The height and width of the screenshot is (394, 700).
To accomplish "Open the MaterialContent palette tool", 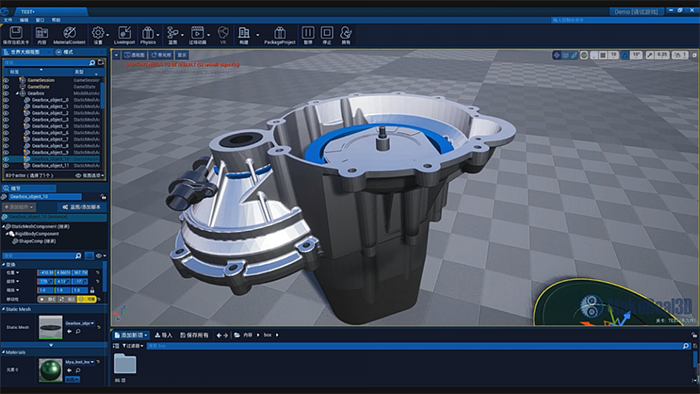I will coord(69,35).
